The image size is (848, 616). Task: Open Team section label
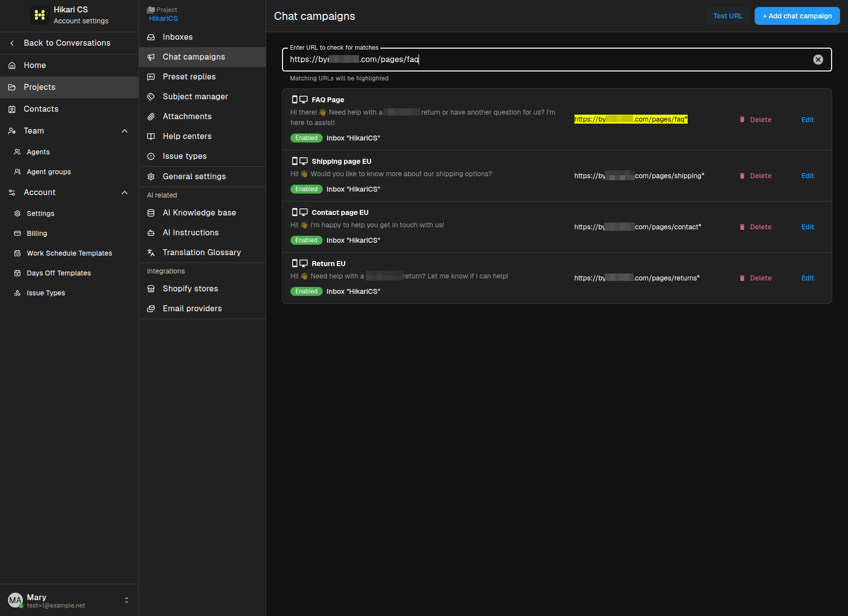coord(34,131)
